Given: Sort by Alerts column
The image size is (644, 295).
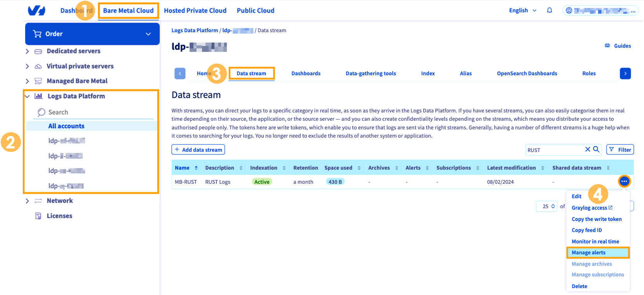Looking at the screenshot, I should [427, 168].
